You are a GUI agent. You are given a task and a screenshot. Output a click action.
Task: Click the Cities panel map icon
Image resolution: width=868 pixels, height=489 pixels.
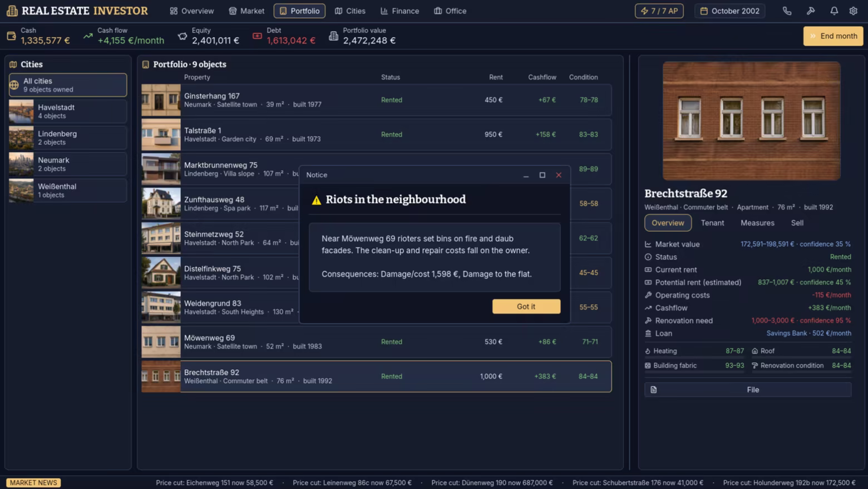coord(13,65)
